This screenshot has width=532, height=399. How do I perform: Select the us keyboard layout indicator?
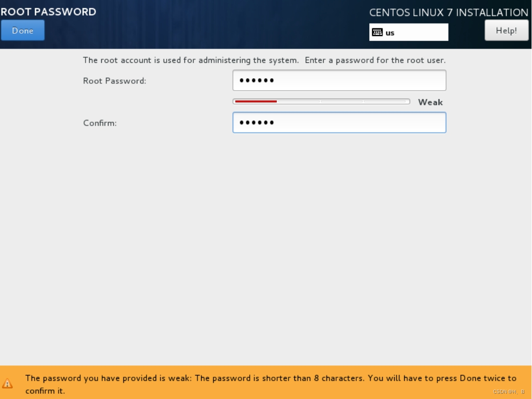pos(409,33)
